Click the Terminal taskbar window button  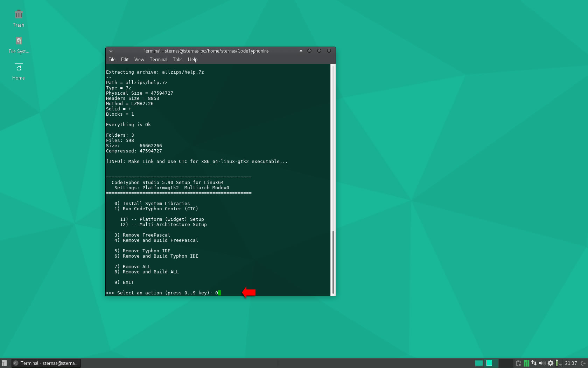pyautogui.click(x=46, y=363)
